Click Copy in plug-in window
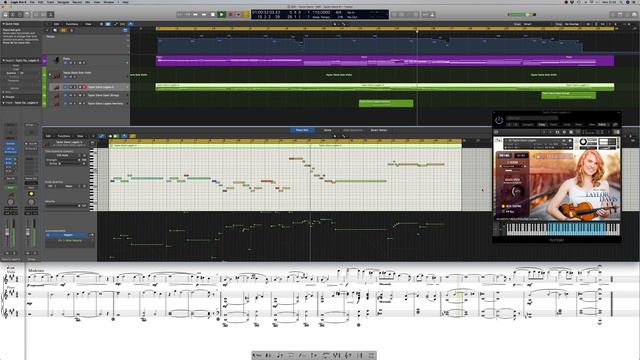 [542, 124]
